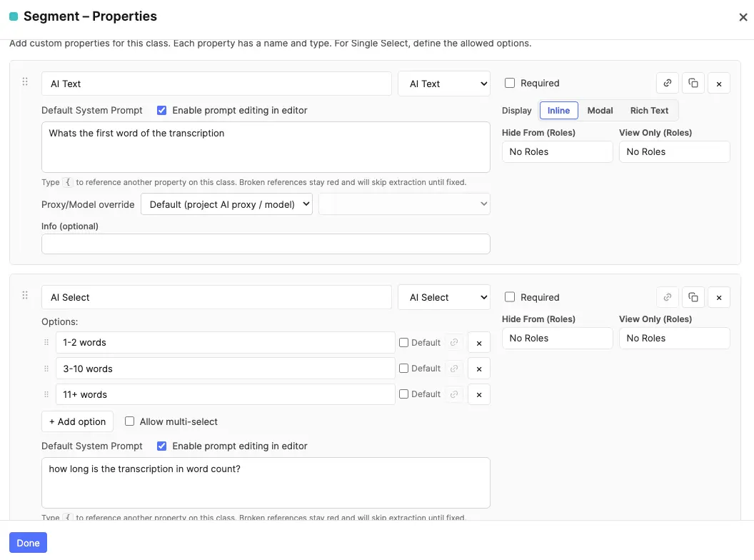Open the empty model dropdown
Viewport: 754px width, 560px height.
(x=404, y=204)
